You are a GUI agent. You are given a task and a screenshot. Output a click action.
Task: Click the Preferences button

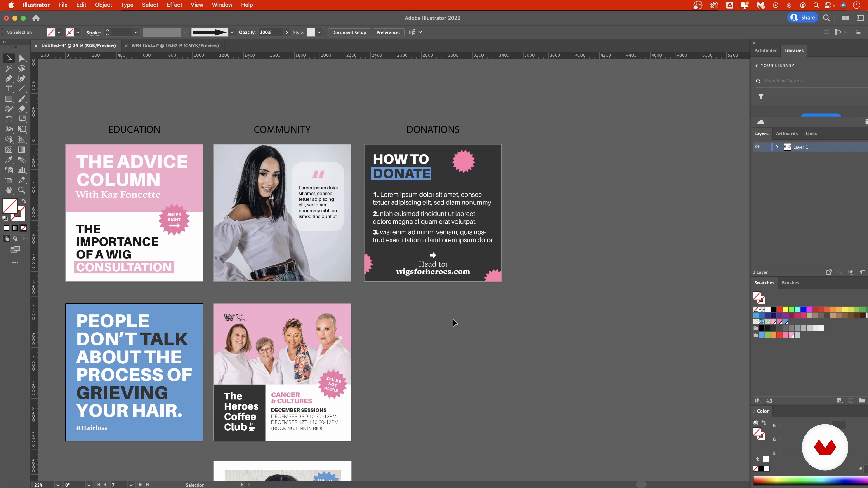point(388,32)
